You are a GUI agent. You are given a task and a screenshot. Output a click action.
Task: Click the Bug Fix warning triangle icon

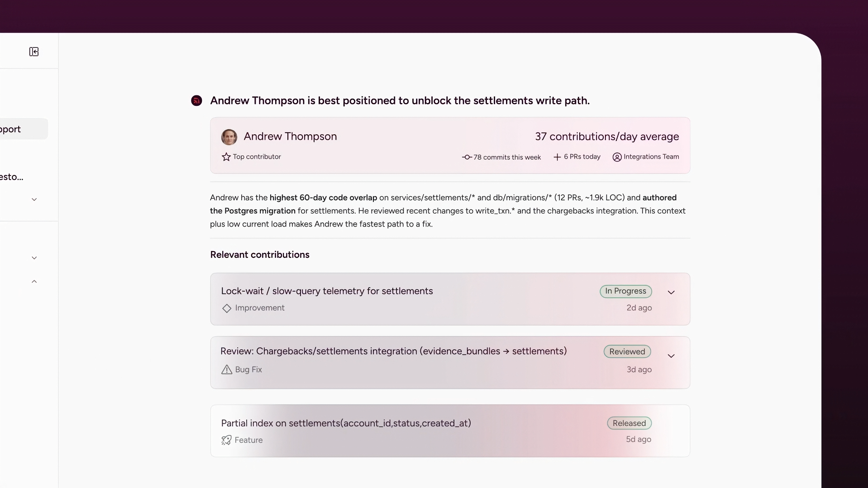227,370
